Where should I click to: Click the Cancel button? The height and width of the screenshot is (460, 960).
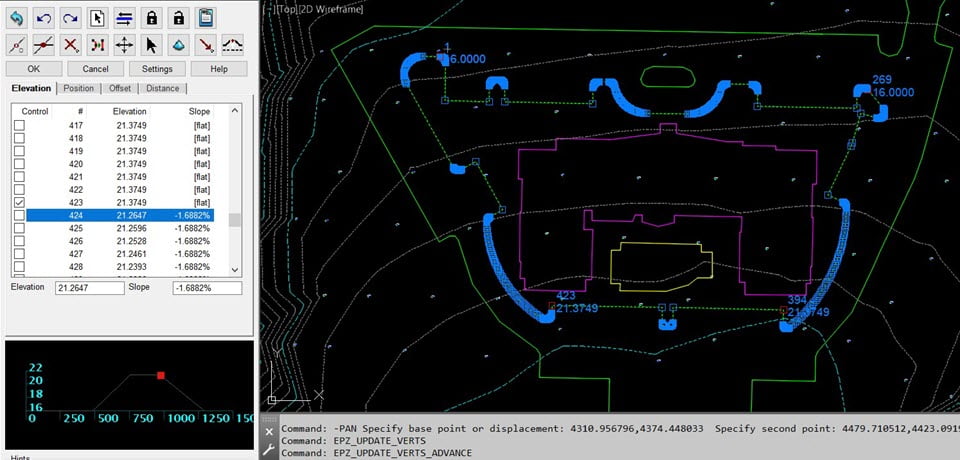(96, 69)
